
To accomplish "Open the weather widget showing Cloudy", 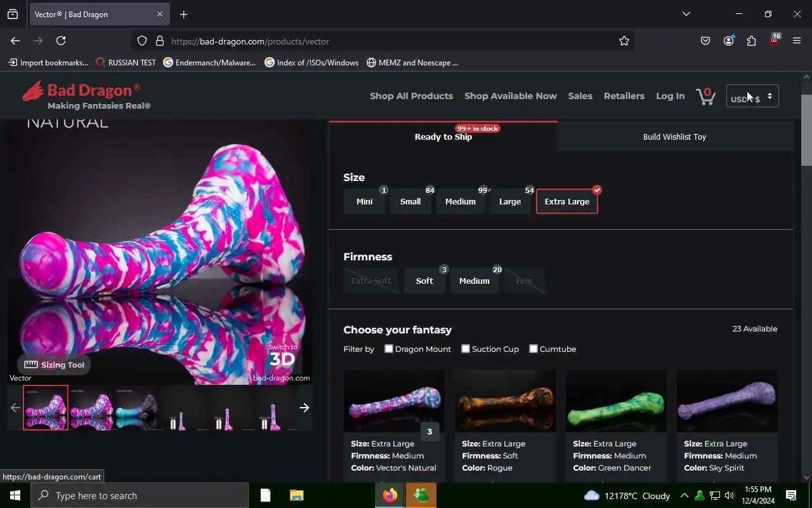I will [x=627, y=495].
